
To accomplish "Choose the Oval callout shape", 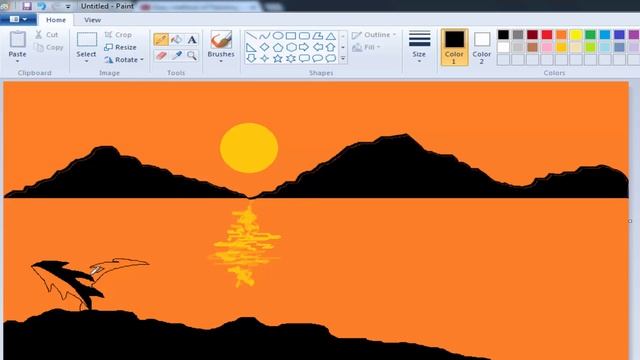I will 317,58.
